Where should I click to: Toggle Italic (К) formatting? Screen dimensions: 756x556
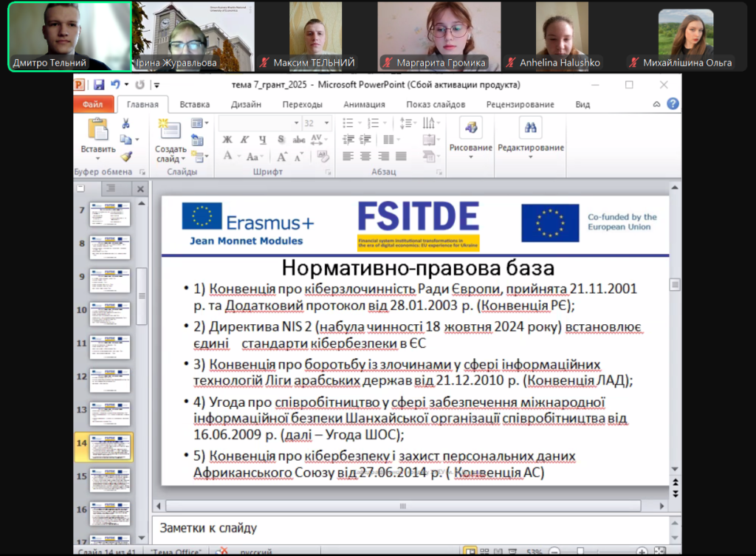click(244, 140)
